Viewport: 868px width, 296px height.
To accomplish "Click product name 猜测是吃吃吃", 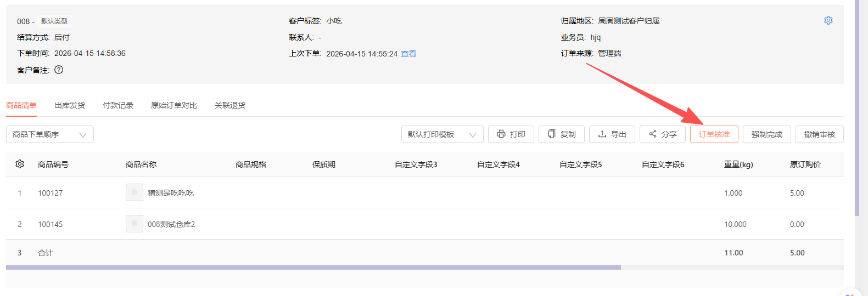I will tap(171, 193).
